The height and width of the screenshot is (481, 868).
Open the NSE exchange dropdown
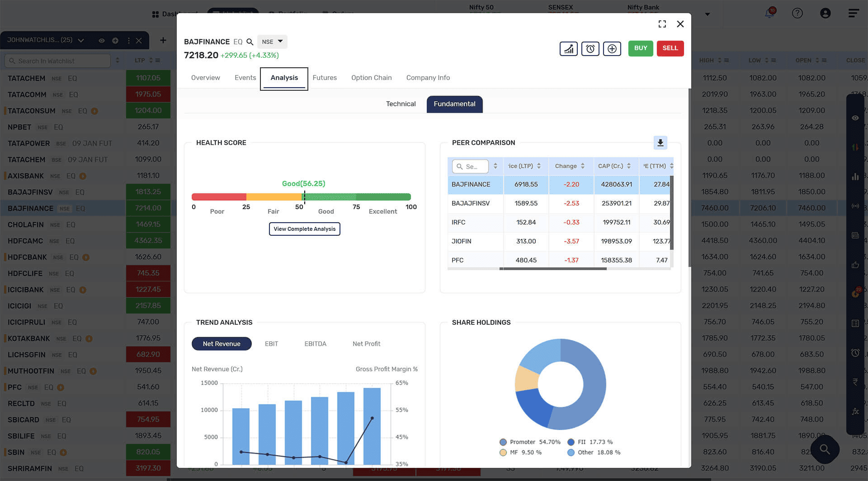272,42
